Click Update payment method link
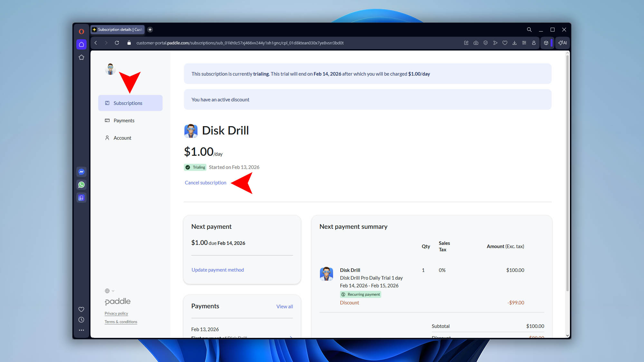This screenshot has width=644, height=362. tap(218, 270)
